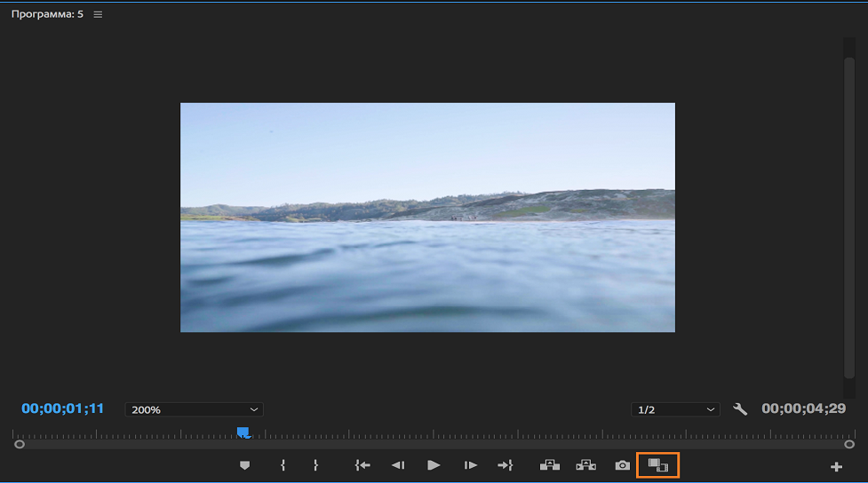This screenshot has height=483, width=868.
Task: Go to In point
Action: pyautogui.click(x=362, y=465)
